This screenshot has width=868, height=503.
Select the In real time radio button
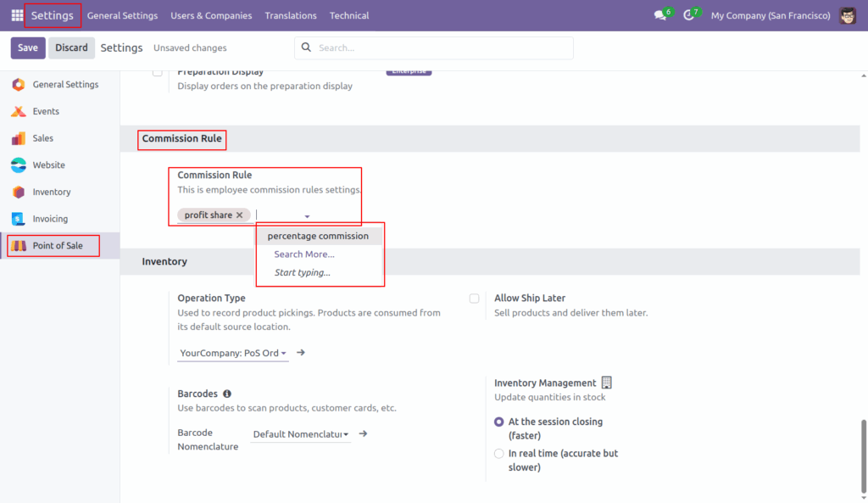point(498,453)
